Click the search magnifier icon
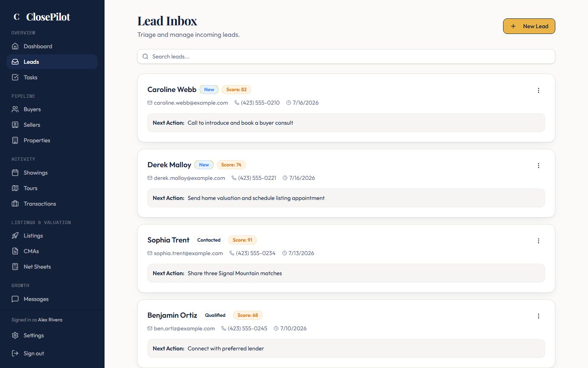 pyautogui.click(x=145, y=56)
